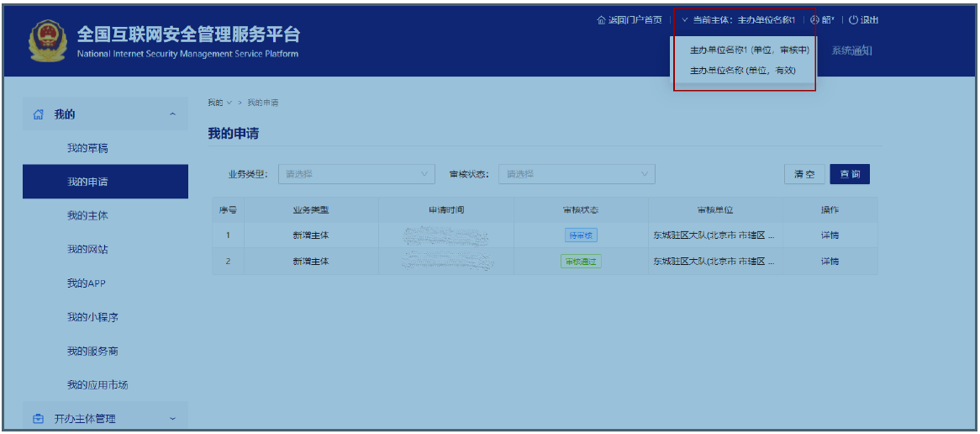Expand the 开办主体管理 sidebar section arrow
Screen dimensions: 980x434
[x=172, y=419]
